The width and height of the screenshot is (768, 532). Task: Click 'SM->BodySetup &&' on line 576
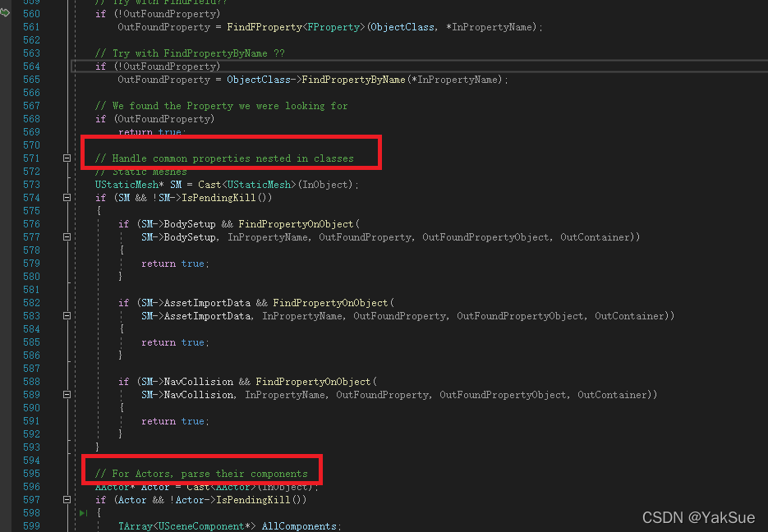[x=187, y=224]
